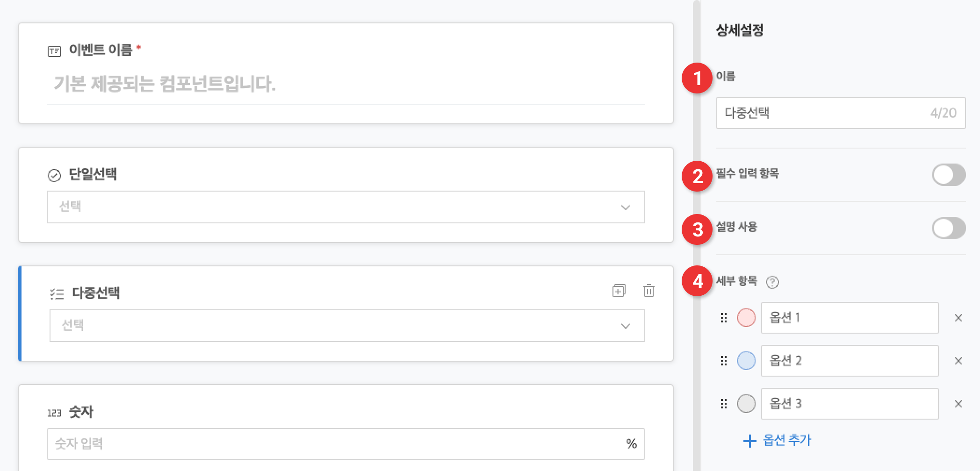
Task: Open the 단일선택 dropdown
Action: click(346, 207)
